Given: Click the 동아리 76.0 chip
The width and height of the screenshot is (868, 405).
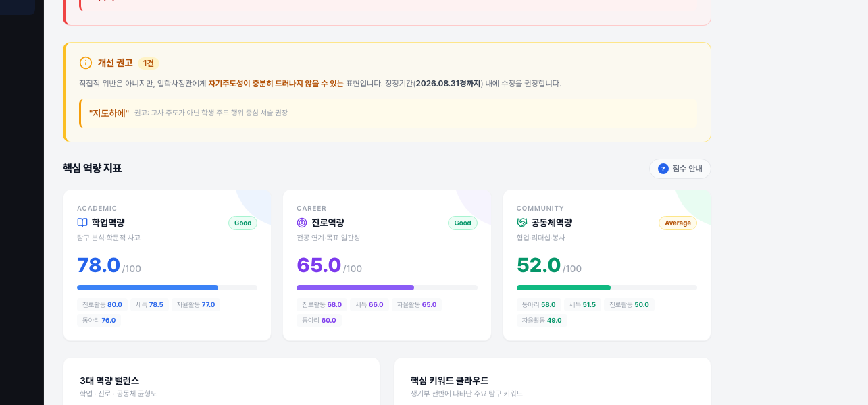Looking at the screenshot, I should point(99,321).
